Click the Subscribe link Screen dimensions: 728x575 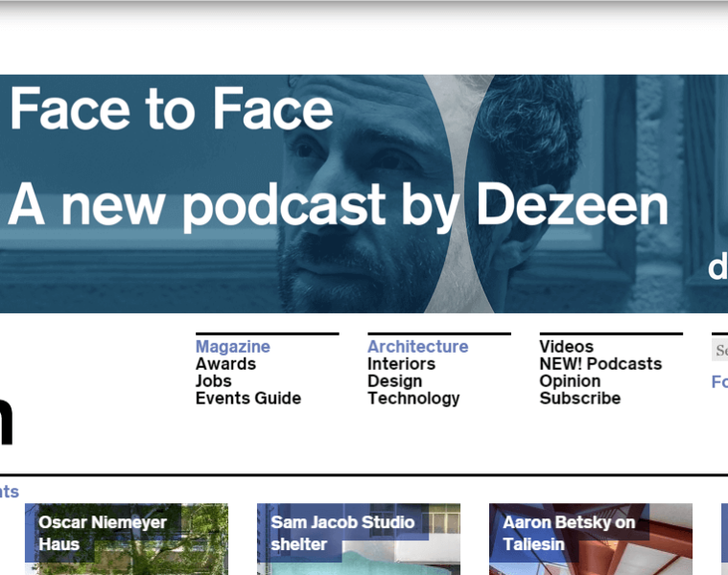pyautogui.click(x=579, y=399)
